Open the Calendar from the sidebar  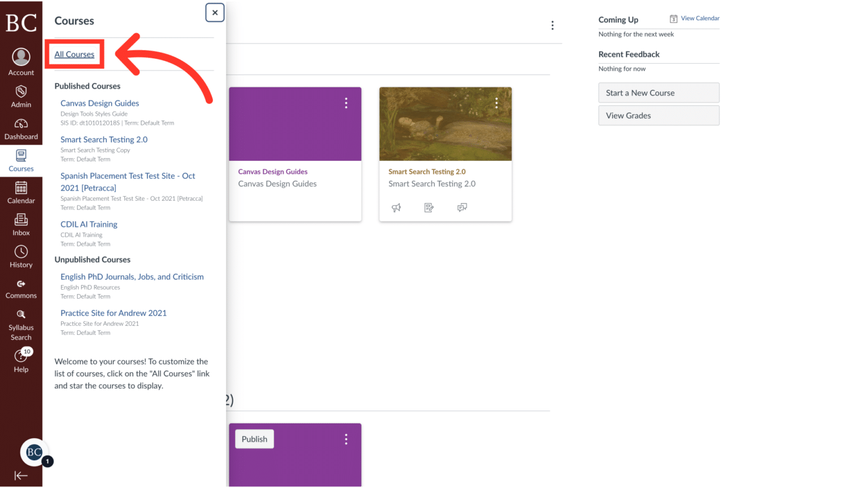coord(21,193)
